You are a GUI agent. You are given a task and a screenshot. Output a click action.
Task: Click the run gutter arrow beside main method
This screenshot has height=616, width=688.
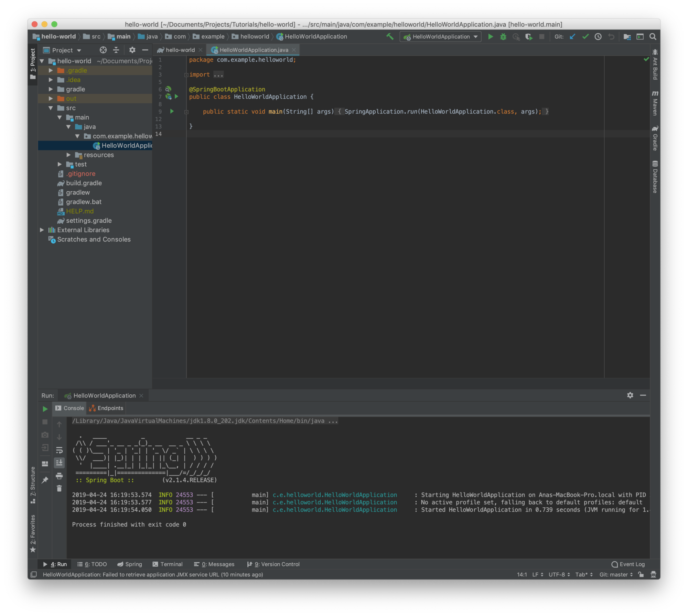172,111
